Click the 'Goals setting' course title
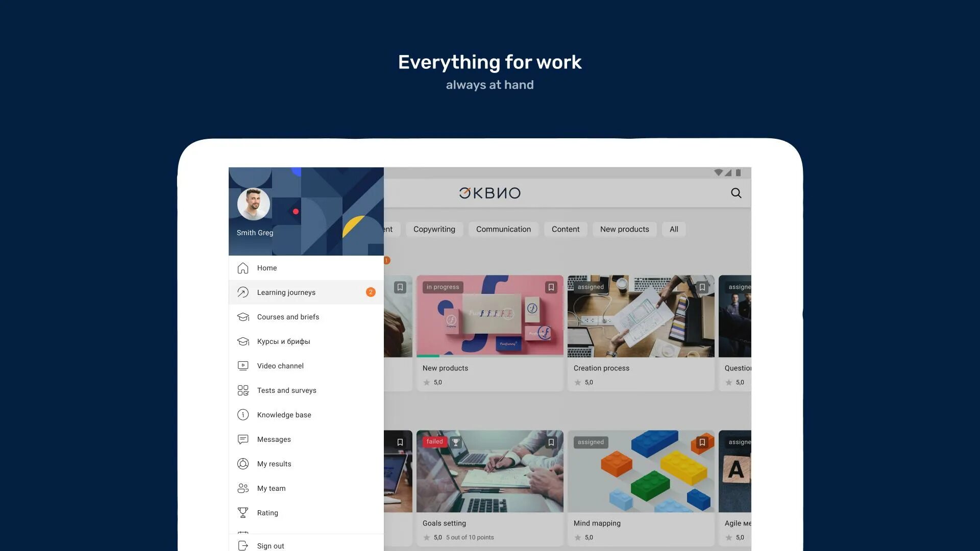 pyautogui.click(x=444, y=523)
